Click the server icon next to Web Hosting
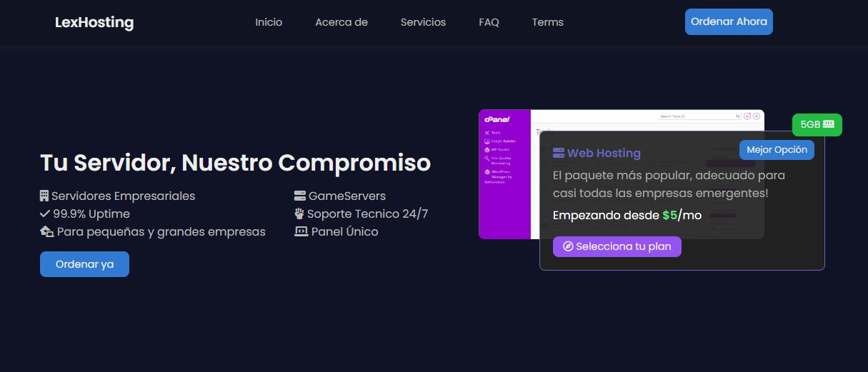The height and width of the screenshot is (372, 868). pos(559,153)
